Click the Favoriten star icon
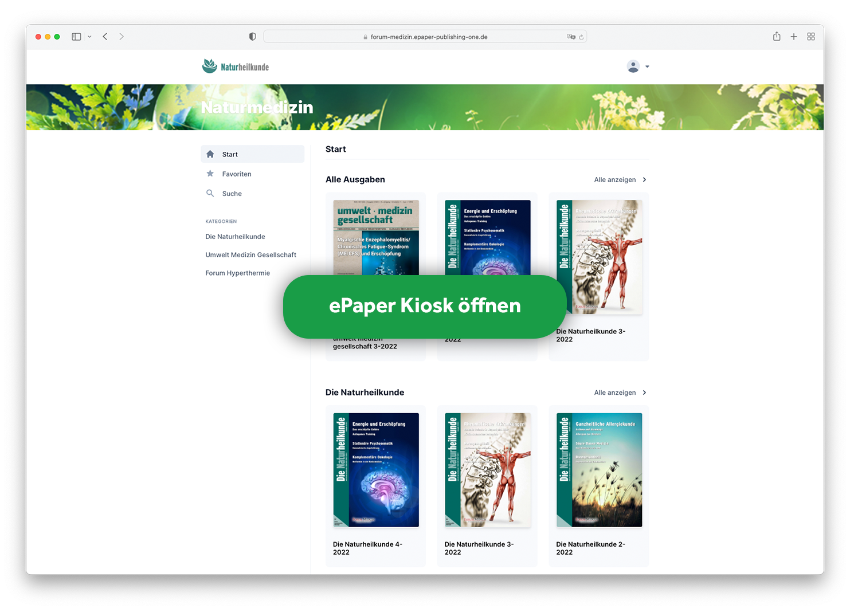This screenshot has width=850, height=616. (210, 174)
